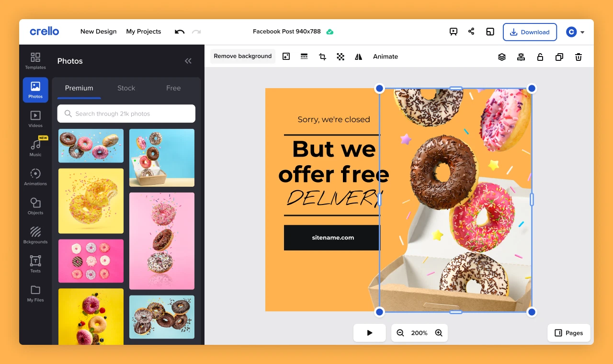The image size is (613, 364).
Task: Click the border style icon
Action: click(x=304, y=57)
